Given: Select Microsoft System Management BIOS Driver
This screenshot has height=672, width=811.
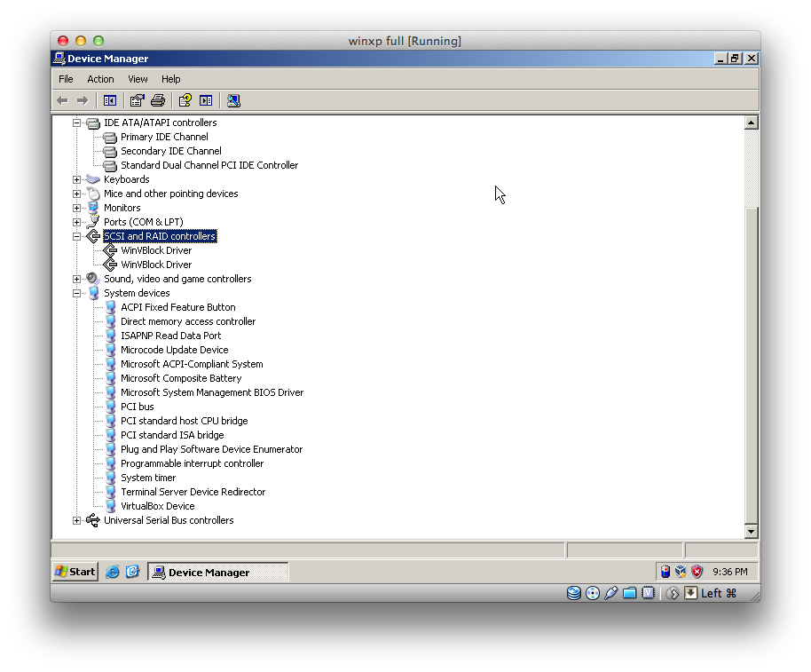Looking at the screenshot, I should point(212,392).
